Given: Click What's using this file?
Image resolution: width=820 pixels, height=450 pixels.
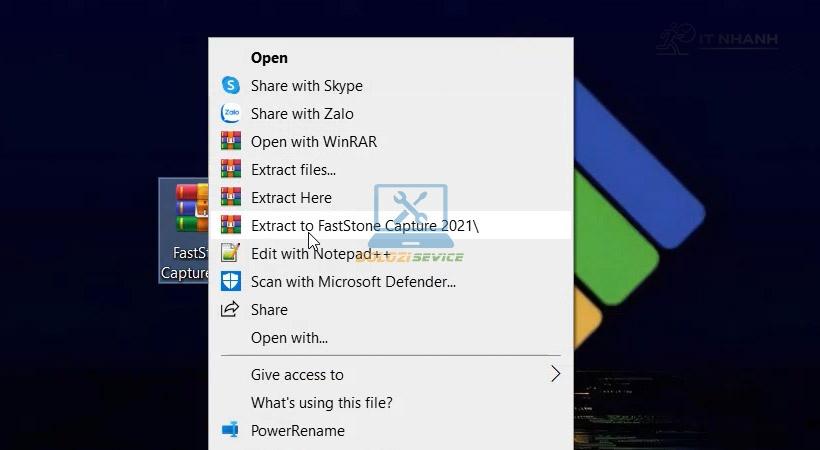Looking at the screenshot, I should point(321,403).
